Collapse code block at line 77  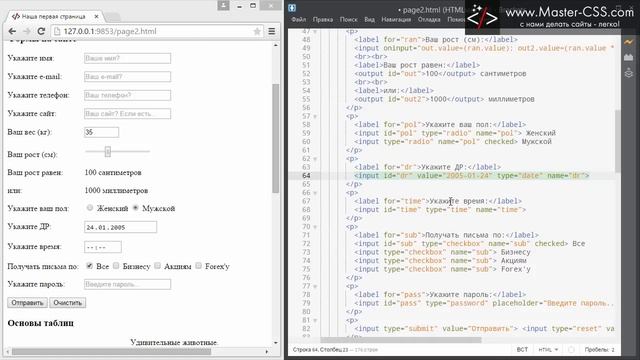[x=315, y=287]
